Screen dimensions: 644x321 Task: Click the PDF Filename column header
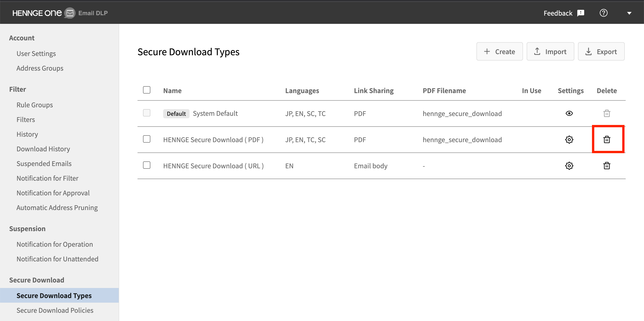point(444,91)
